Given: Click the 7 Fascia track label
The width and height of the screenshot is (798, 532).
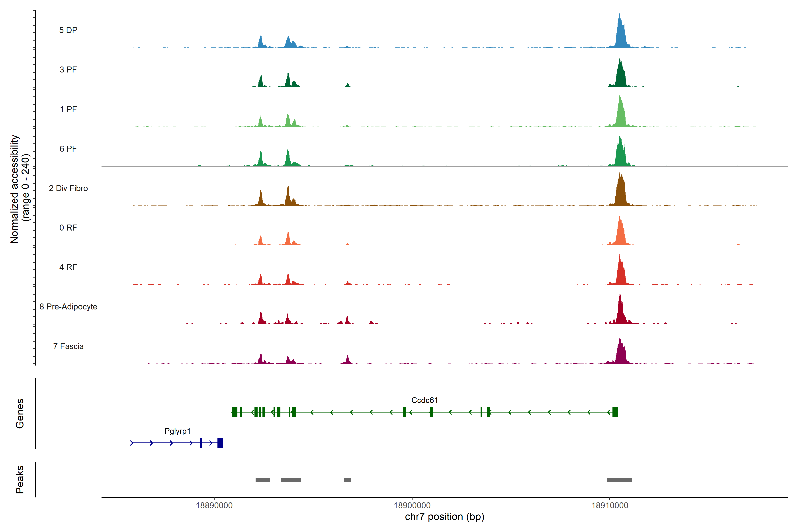Looking at the screenshot, I should tap(68, 346).
